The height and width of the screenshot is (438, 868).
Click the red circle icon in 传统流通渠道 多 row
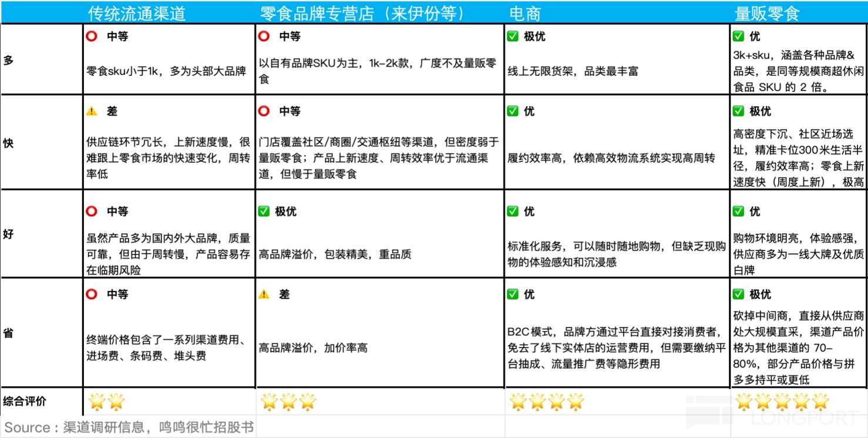(x=92, y=36)
